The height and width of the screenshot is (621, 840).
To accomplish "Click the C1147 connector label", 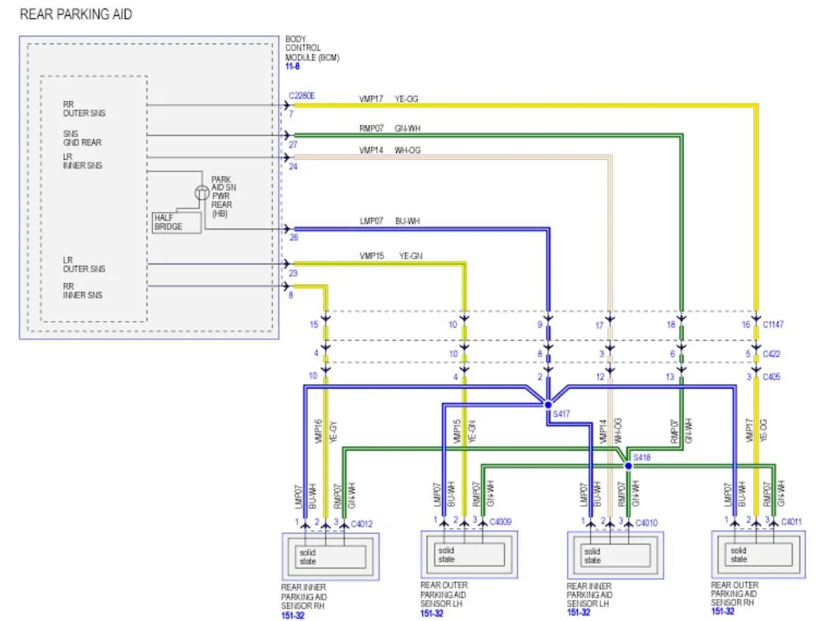I will tap(773, 325).
